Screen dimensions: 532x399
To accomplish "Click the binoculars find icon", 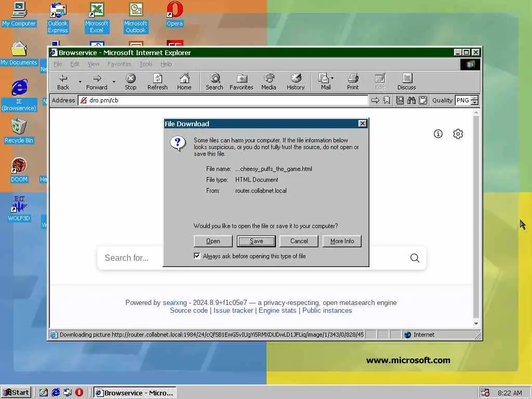I will (411, 100).
